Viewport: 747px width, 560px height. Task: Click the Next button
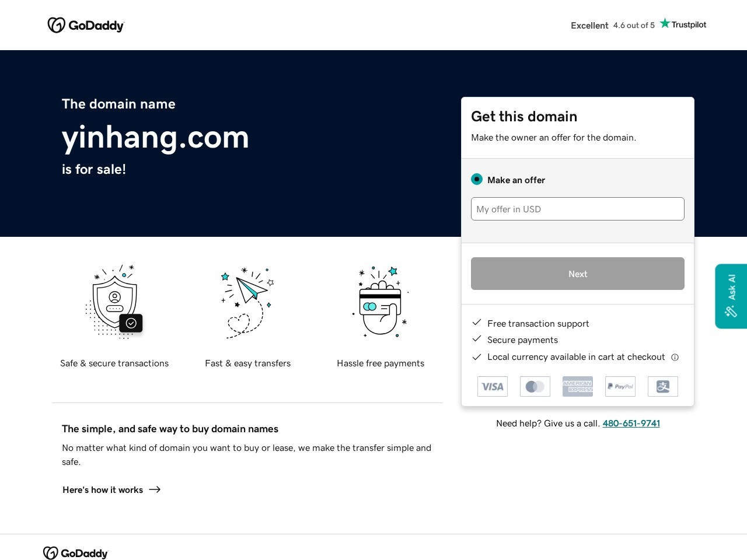click(x=578, y=274)
